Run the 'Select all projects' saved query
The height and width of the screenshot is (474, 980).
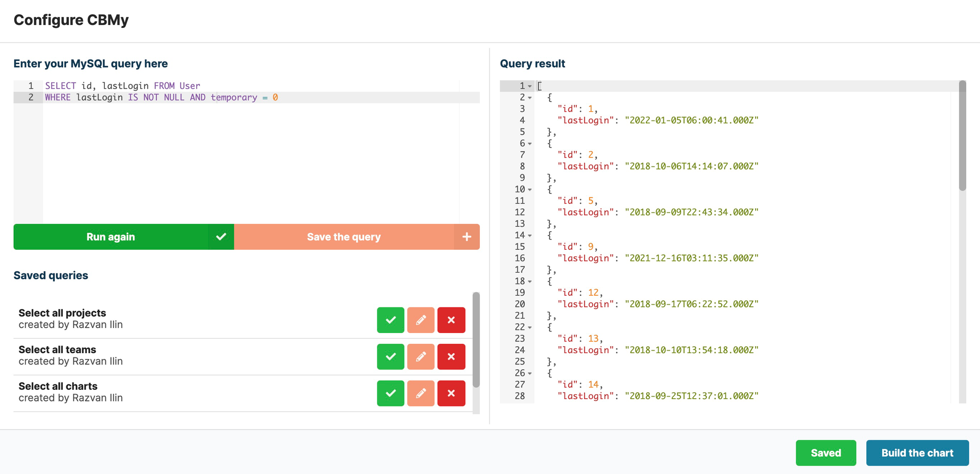391,320
